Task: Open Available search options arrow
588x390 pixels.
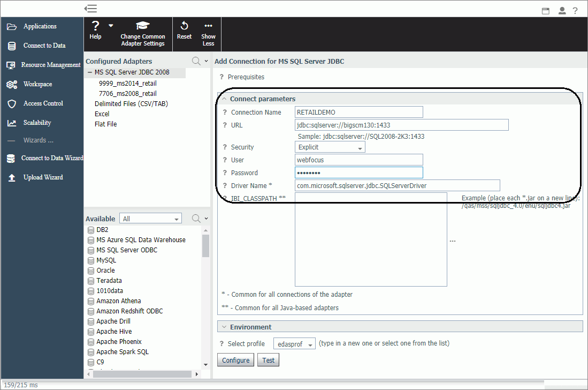Action: pyautogui.click(x=206, y=218)
